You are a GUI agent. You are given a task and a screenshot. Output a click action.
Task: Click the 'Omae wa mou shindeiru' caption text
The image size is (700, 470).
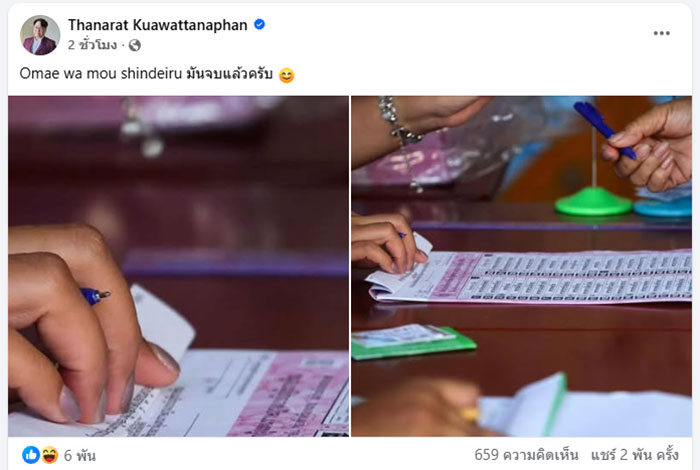pos(100,73)
